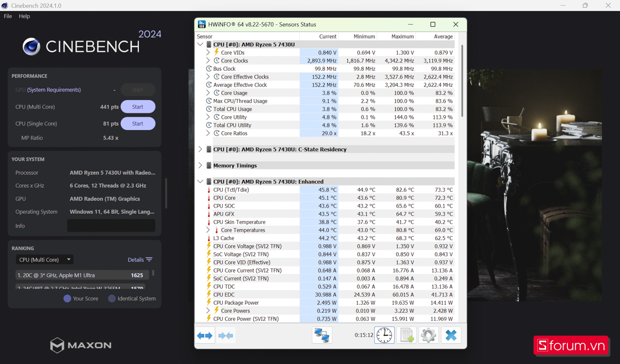Image resolution: width=620 pixels, height=364 pixels.
Task: Click the ranking filter lines icon
Action: 149,260
